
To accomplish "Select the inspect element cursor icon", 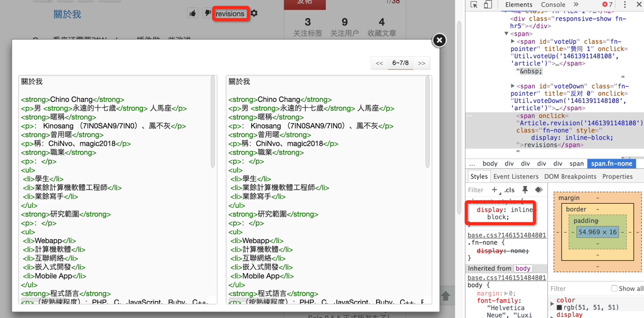I will pyautogui.click(x=474, y=5).
